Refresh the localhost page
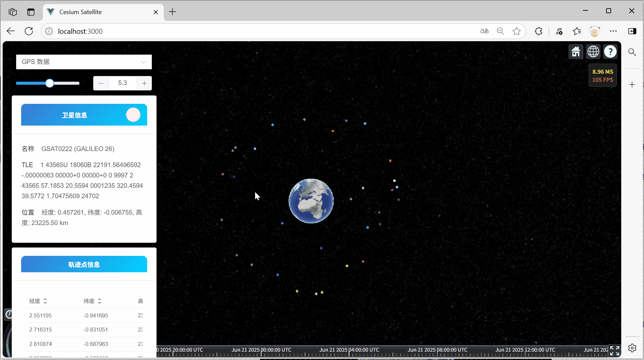Image resolution: width=644 pixels, height=360 pixels. point(29,31)
